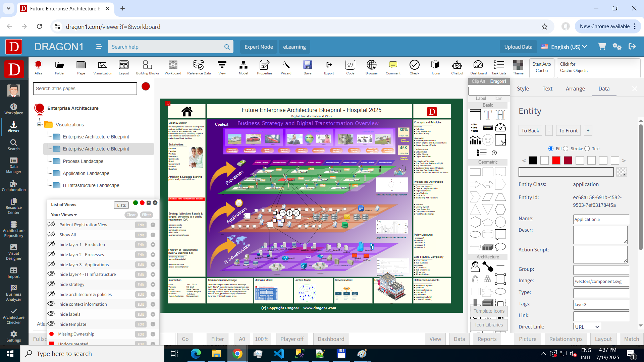Open the Dashboard toolbar icon

pyautogui.click(x=478, y=67)
